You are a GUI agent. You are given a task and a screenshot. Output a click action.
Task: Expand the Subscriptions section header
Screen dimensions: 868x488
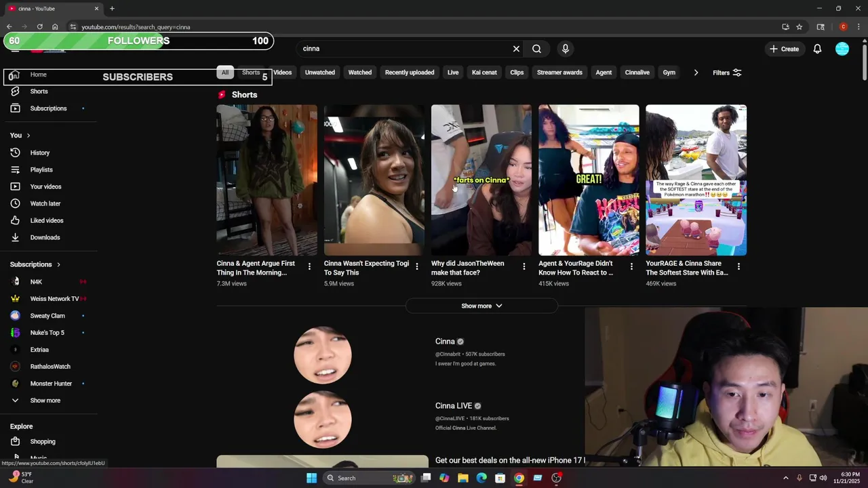(x=35, y=264)
